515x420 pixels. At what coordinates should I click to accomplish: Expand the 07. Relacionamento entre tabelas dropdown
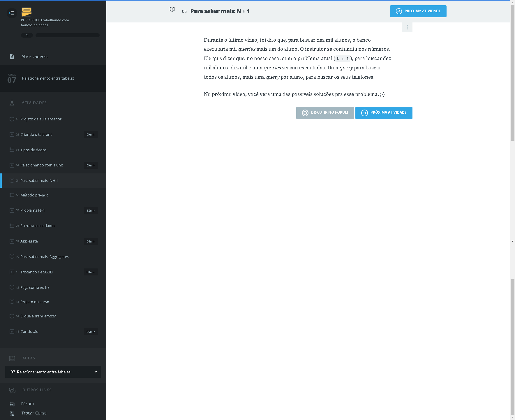click(x=53, y=372)
